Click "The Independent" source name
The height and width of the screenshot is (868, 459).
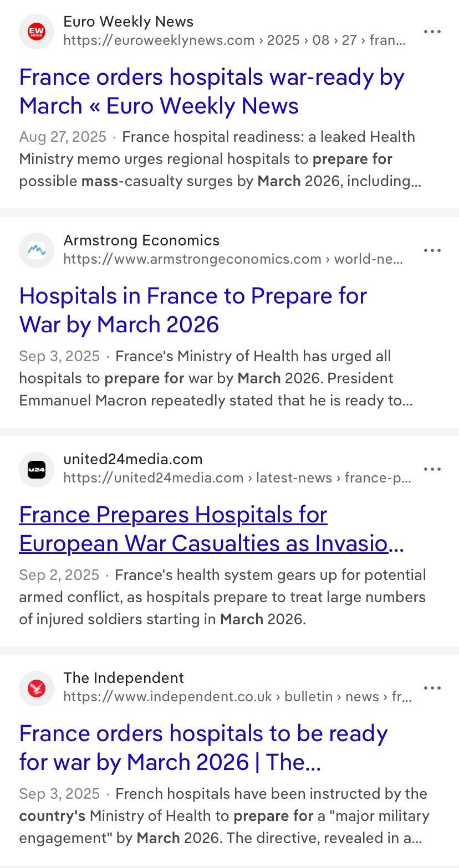pyautogui.click(x=124, y=678)
